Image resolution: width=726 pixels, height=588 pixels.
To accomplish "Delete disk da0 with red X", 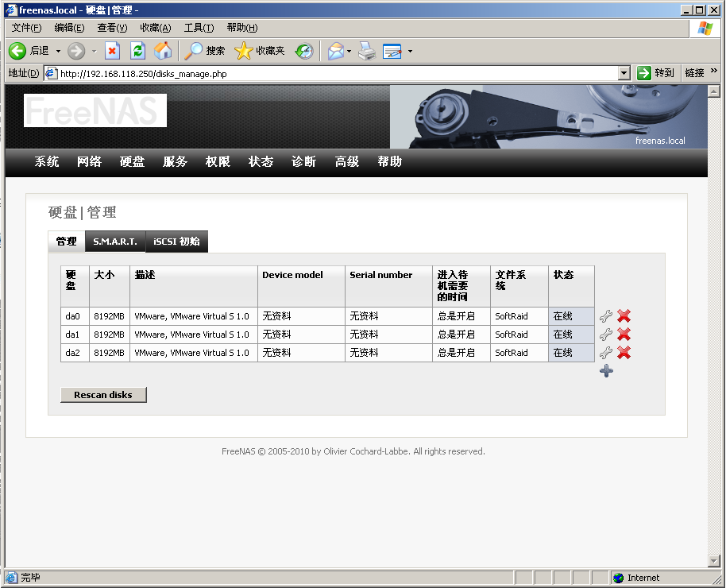I will pos(624,316).
